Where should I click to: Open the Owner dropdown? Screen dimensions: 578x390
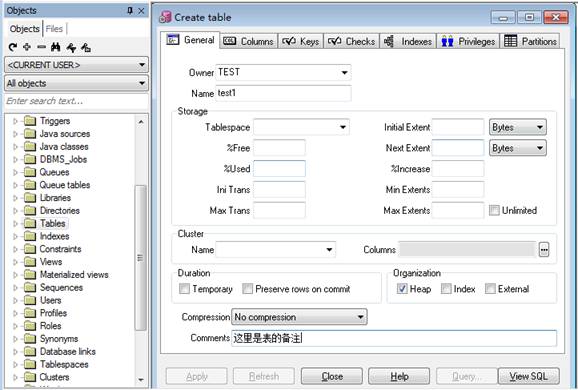click(x=344, y=72)
